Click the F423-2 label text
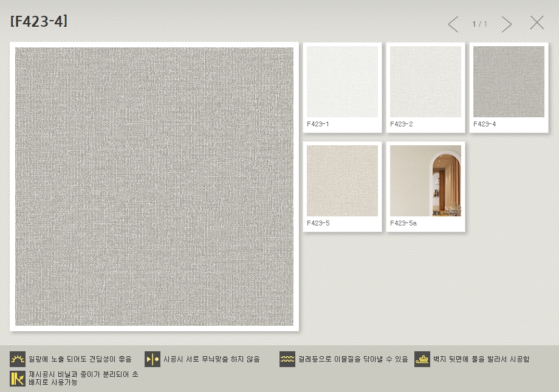Image resolution: width=559 pixels, height=392 pixels. [402, 124]
